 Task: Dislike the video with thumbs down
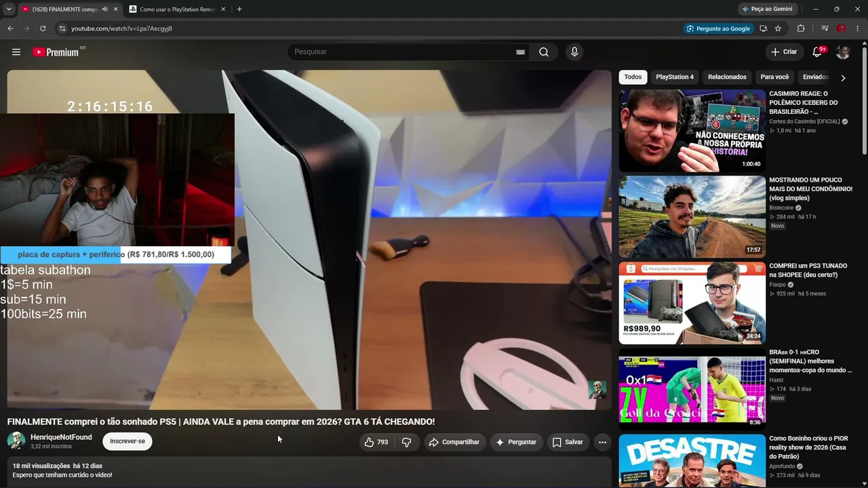click(x=407, y=442)
